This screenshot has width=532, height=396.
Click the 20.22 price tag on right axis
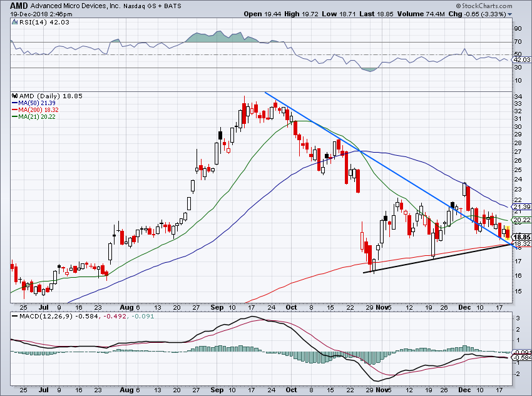click(x=521, y=220)
